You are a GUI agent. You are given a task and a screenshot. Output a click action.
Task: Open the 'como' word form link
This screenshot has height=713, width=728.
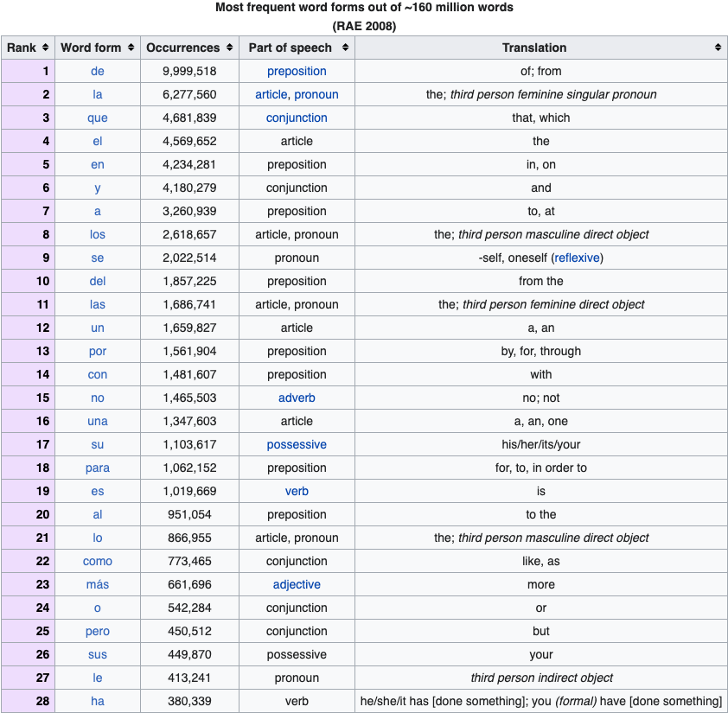point(97,561)
